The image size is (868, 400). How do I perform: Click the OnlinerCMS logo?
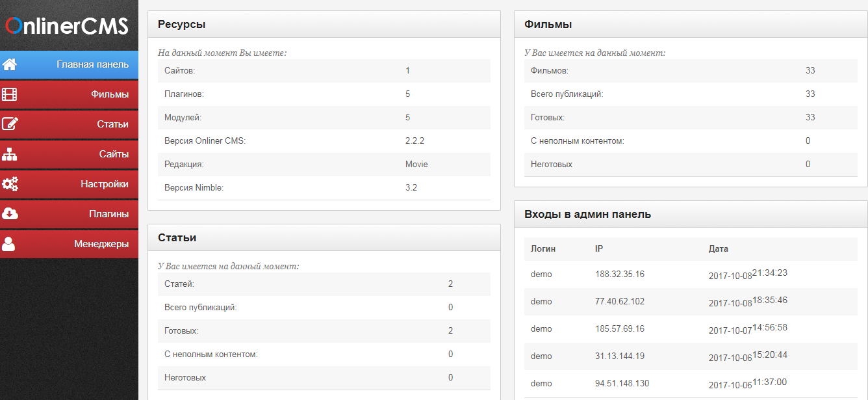[x=68, y=25]
